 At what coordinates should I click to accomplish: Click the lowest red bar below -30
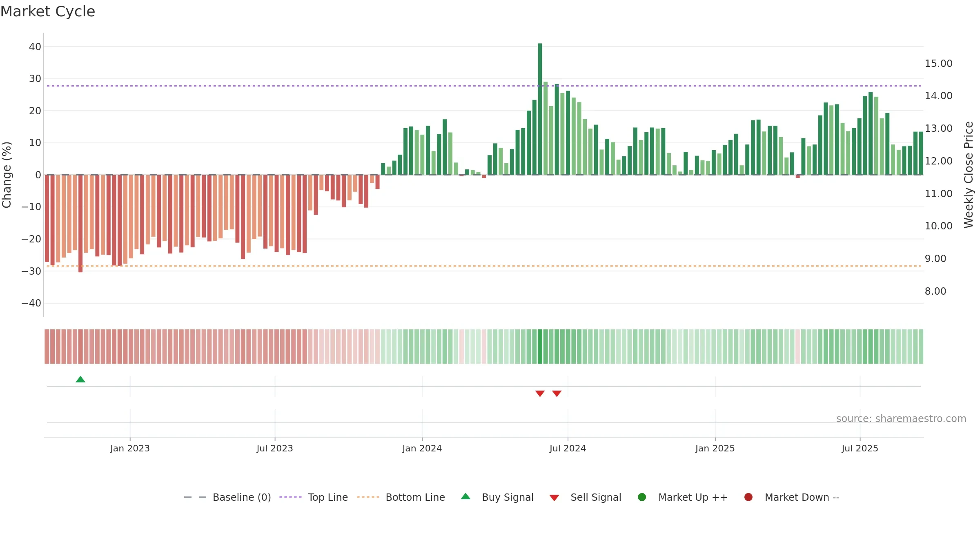80,224
